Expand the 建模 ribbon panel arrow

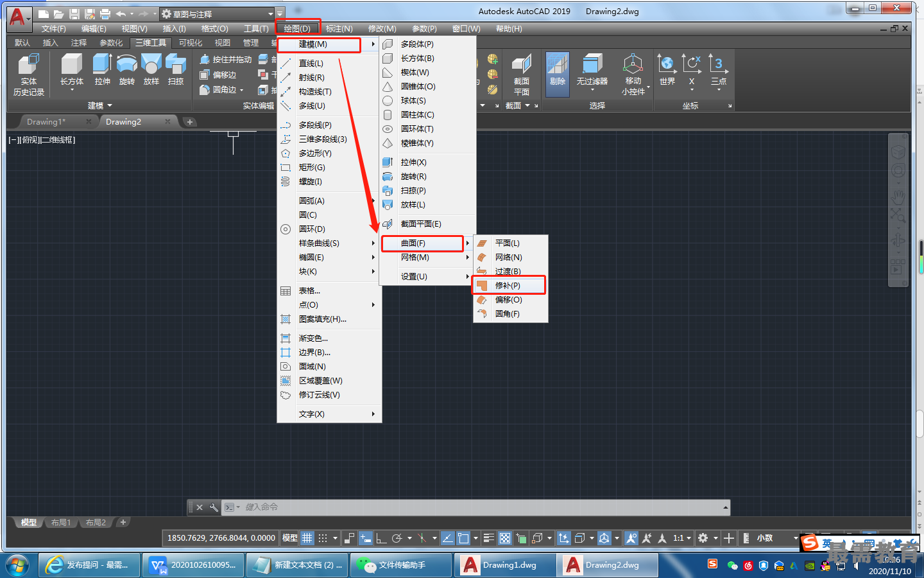110,106
